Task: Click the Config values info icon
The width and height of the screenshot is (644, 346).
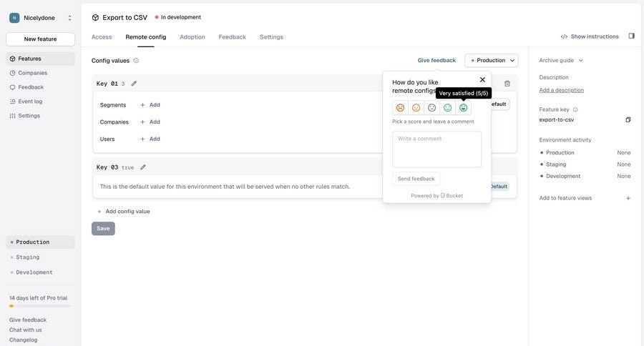Action: coord(136,60)
